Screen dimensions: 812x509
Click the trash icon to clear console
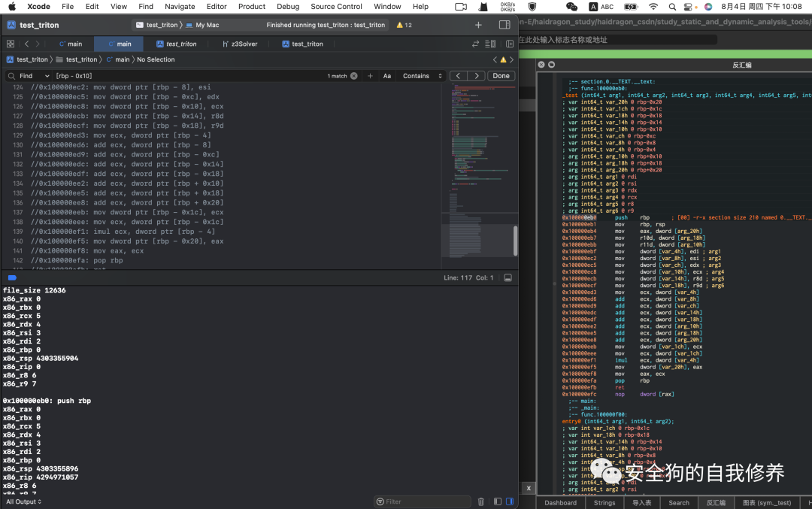coord(481,501)
